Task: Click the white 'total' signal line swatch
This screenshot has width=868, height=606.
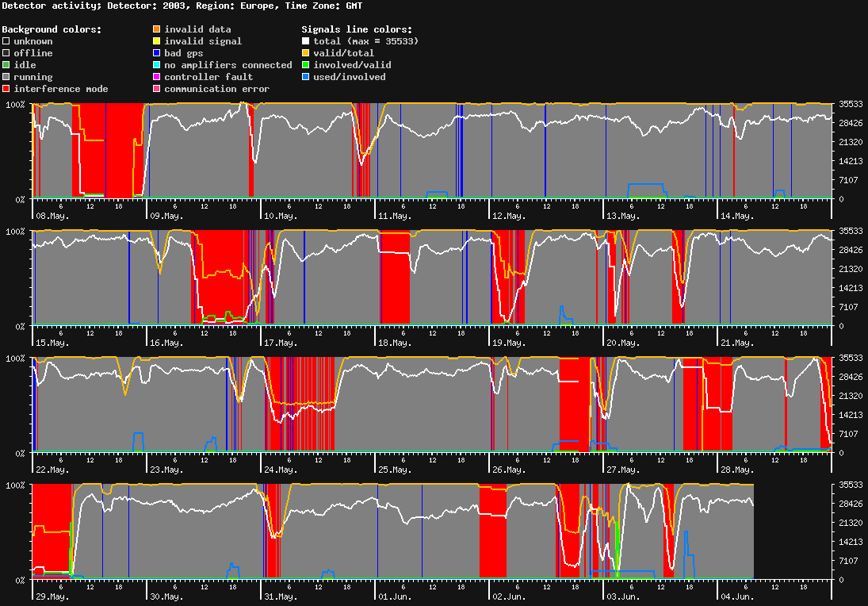Action: pyautogui.click(x=305, y=41)
